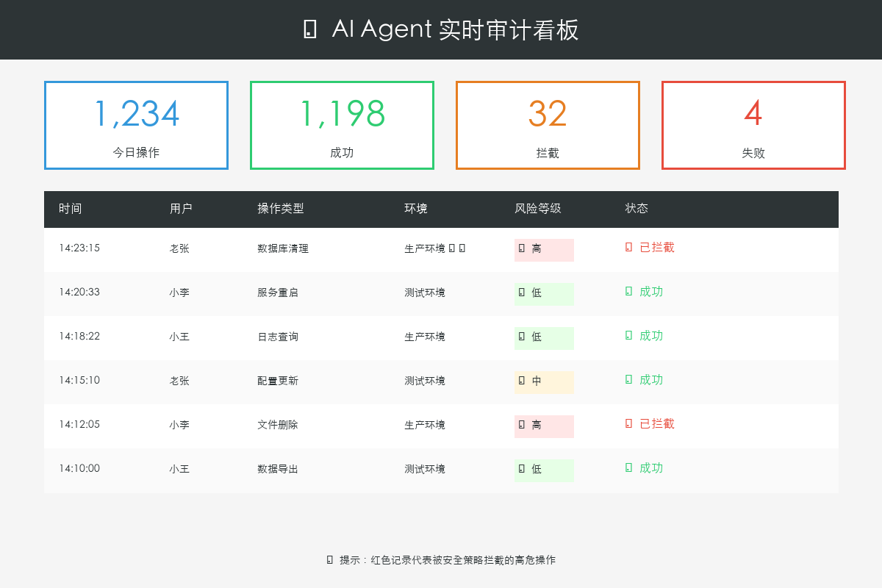Open the 今日操作 1,234 stat card
882x588 pixels.
coord(136,125)
